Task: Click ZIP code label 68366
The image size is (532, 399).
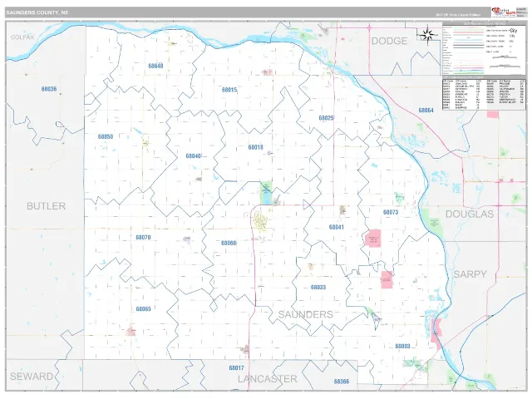Action: click(x=342, y=382)
